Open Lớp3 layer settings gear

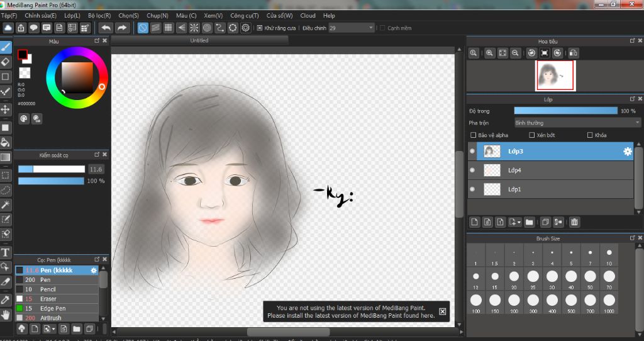pos(627,152)
